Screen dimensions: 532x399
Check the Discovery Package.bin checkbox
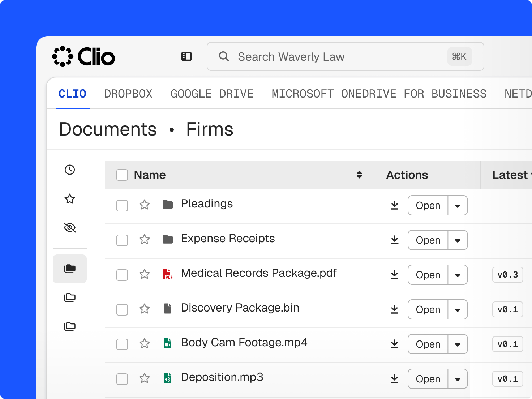(x=122, y=310)
